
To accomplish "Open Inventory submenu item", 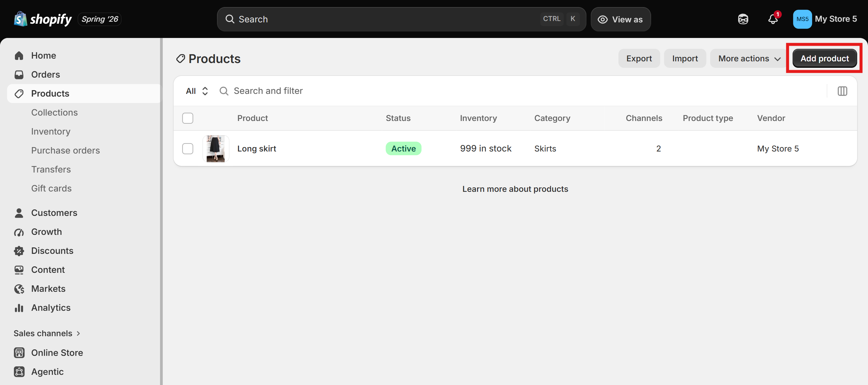I will pyautogui.click(x=51, y=131).
